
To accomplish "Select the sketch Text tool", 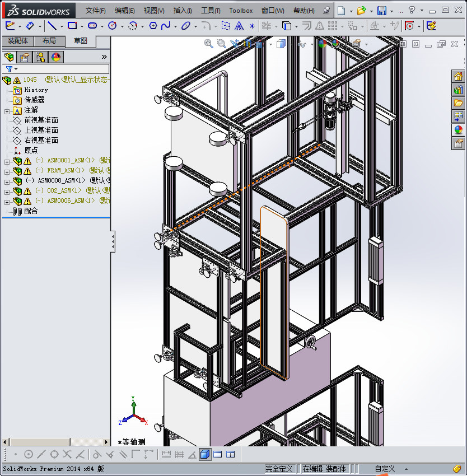I will point(239,26).
